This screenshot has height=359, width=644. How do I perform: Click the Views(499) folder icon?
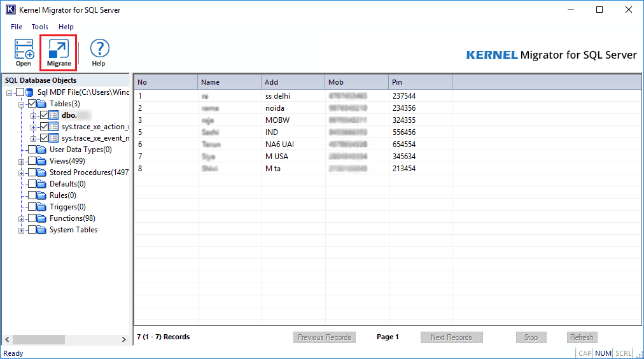pos(41,161)
